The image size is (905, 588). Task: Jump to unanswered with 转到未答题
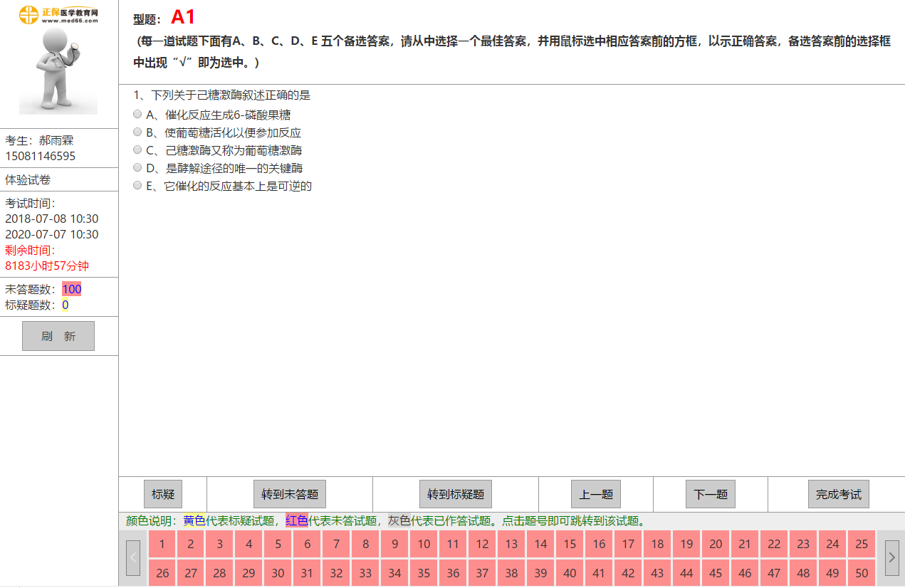(x=290, y=494)
